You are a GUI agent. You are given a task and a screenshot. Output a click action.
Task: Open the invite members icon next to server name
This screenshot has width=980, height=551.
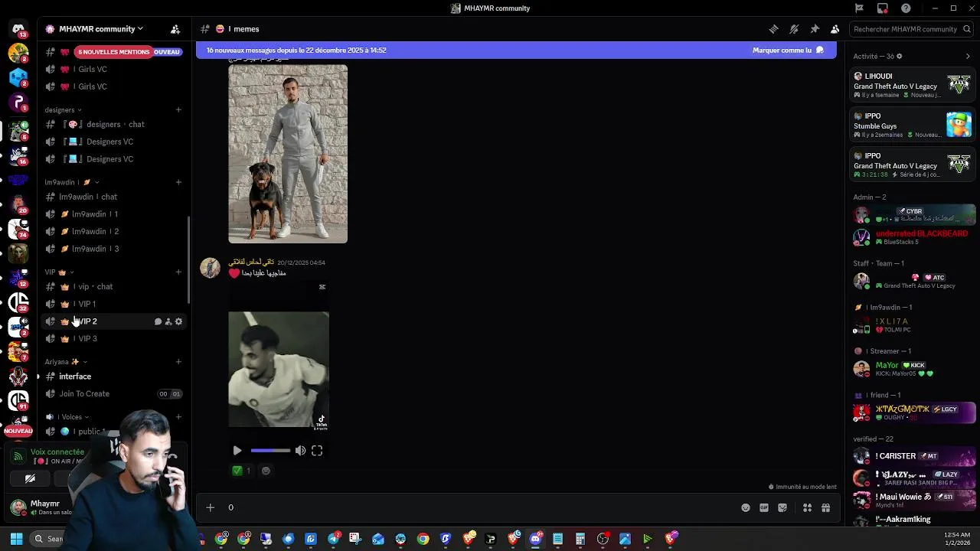click(175, 29)
